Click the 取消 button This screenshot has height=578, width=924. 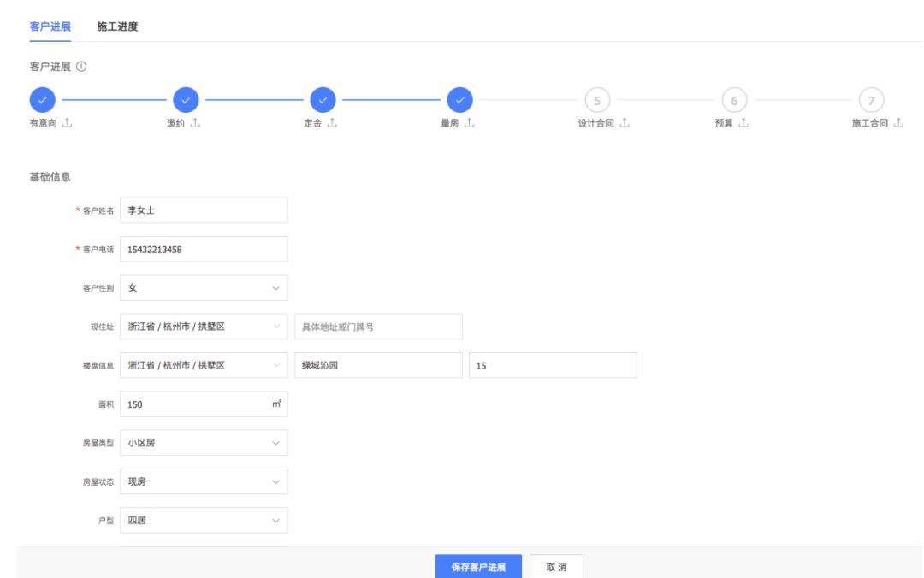pyautogui.click(x=556, y=567)
